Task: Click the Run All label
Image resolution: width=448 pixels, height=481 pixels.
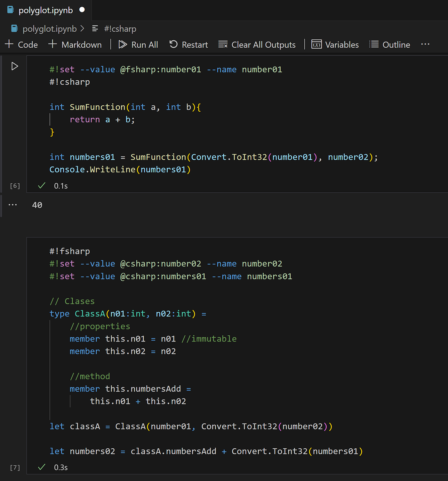Action: tap(145, 45)
